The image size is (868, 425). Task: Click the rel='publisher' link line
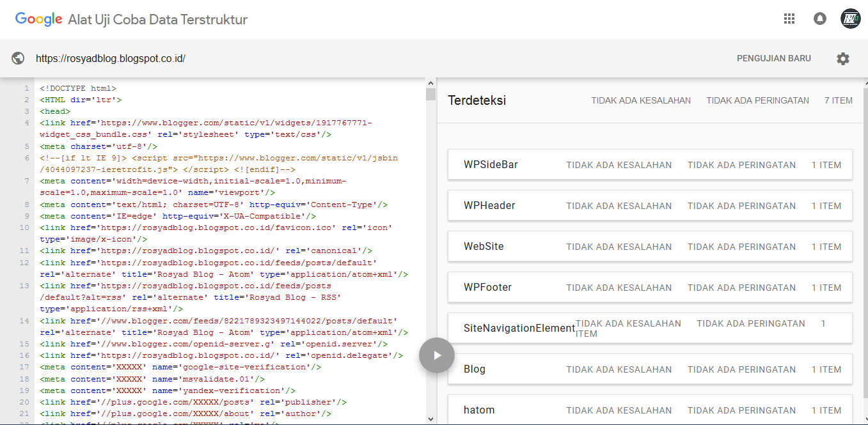(193, 402)
